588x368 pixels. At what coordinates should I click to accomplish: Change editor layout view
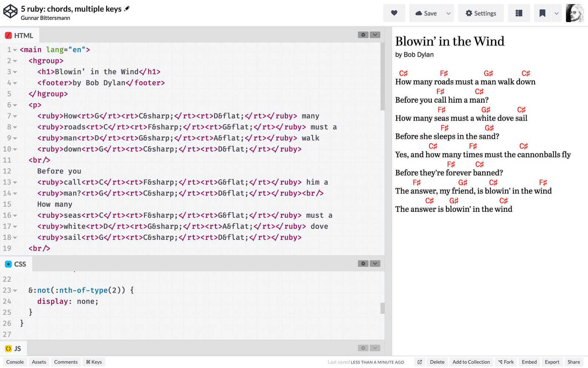point(519,13)
